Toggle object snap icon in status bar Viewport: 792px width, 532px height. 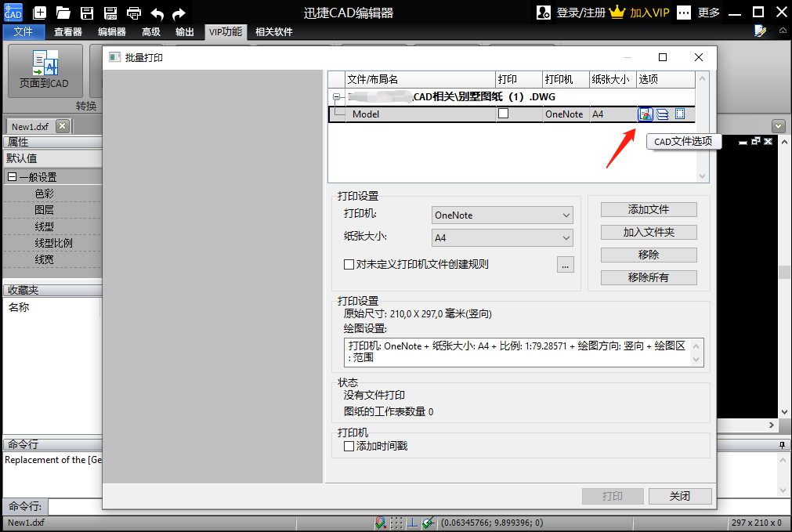click(381, 523)
